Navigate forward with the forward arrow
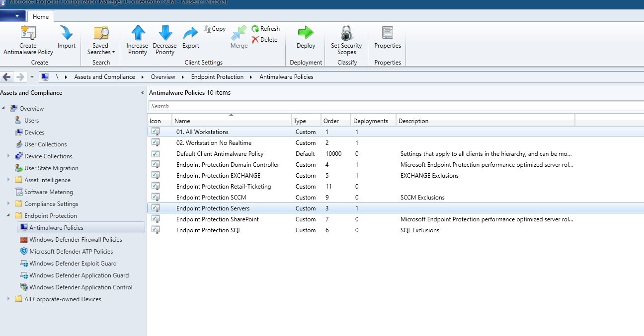The height and width of the screenshot is (336, 644). click(x=20, y=77)
